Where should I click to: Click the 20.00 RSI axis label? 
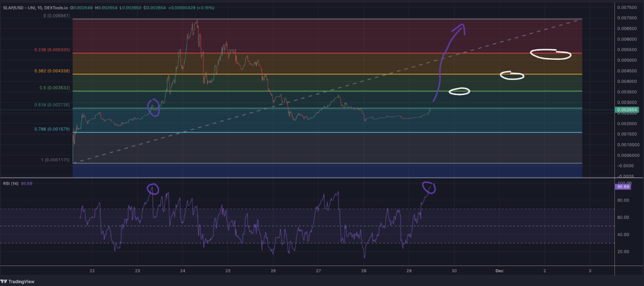pyautogui.click(x=623, y=252)
